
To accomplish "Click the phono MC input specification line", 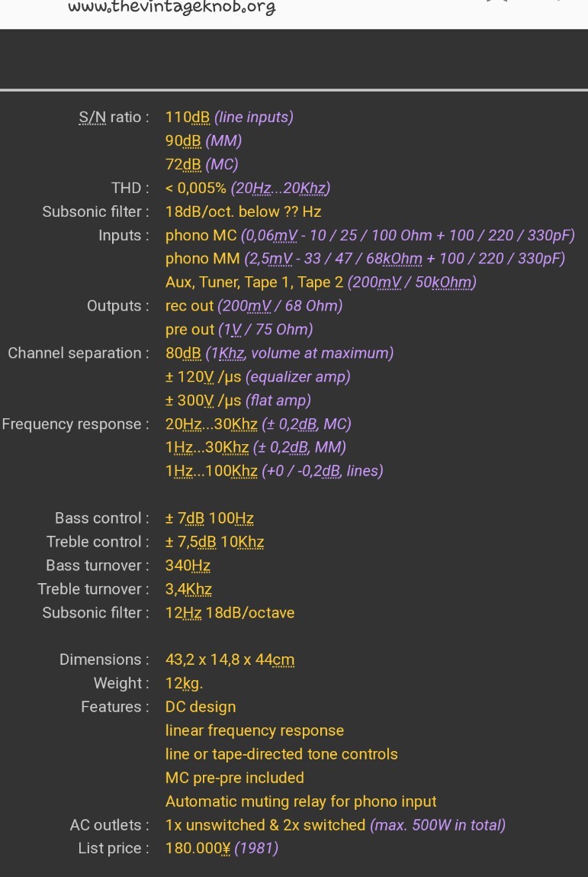I will 370,235.
